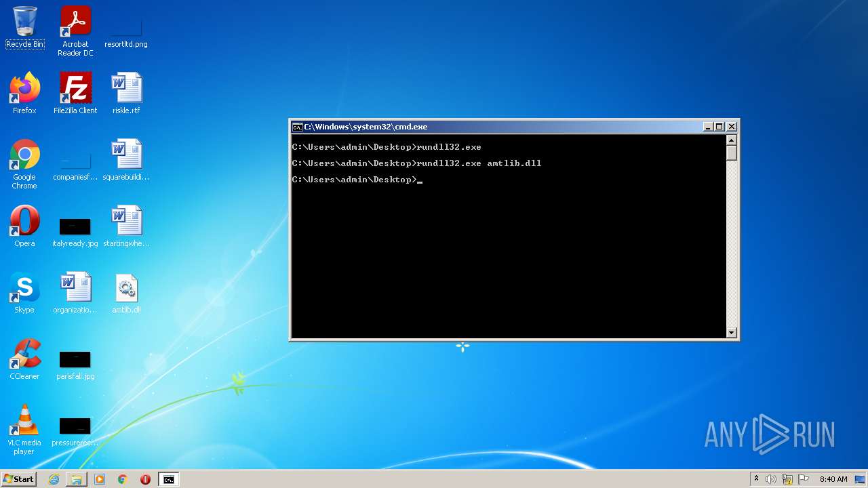
Task: Open Windows Explorer folder in taskbar
Action: (77, 479)
